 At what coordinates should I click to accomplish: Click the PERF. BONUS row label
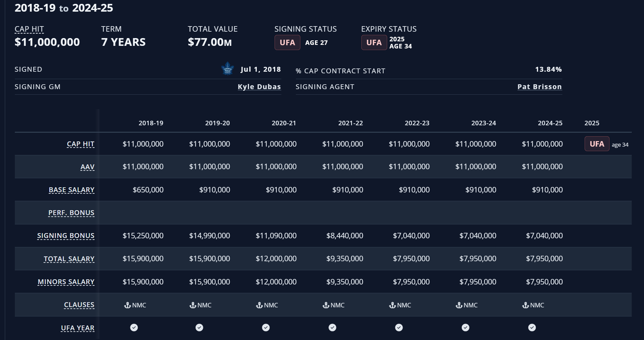[x=71, y=213]
